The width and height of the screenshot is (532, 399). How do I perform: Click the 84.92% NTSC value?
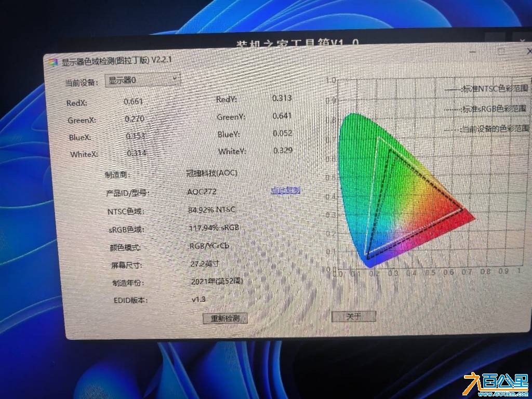coord(212,210)
